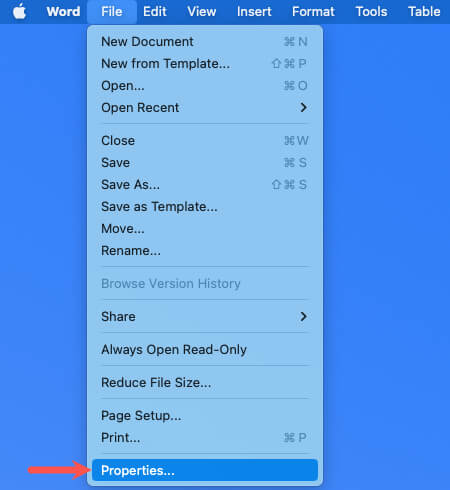Choose New Document
Image resolution: width=450 pixels, height=490 pixels.
tap(205, 42)
